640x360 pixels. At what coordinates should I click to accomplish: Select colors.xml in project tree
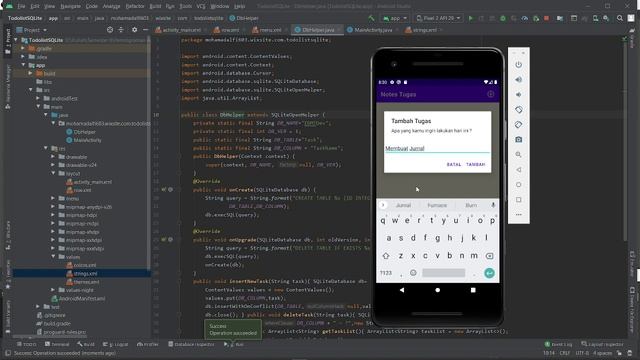pyautogui.click(x=81, y=265)
